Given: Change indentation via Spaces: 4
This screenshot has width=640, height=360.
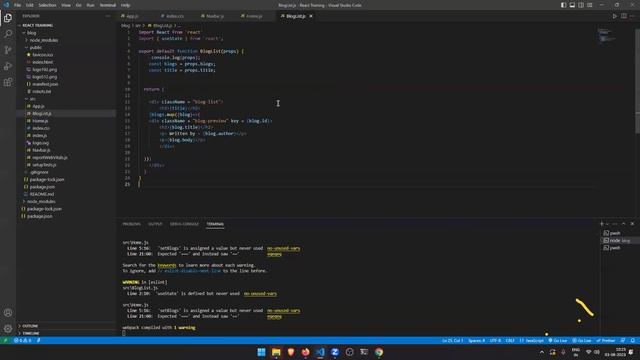Looking at the screenshot, I should tap(476, 340).
